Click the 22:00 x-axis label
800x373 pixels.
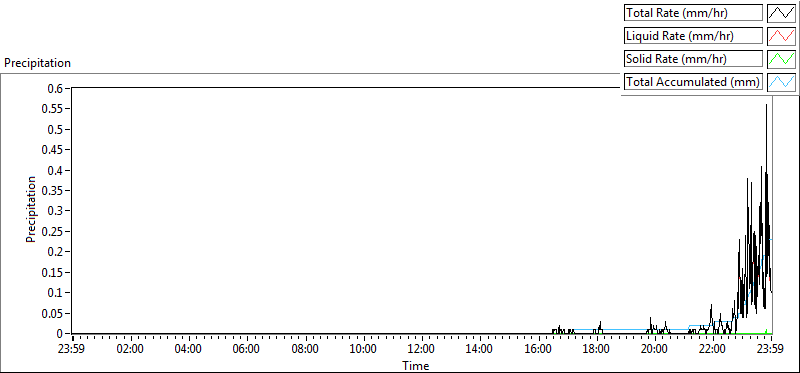tap(713, 350)
